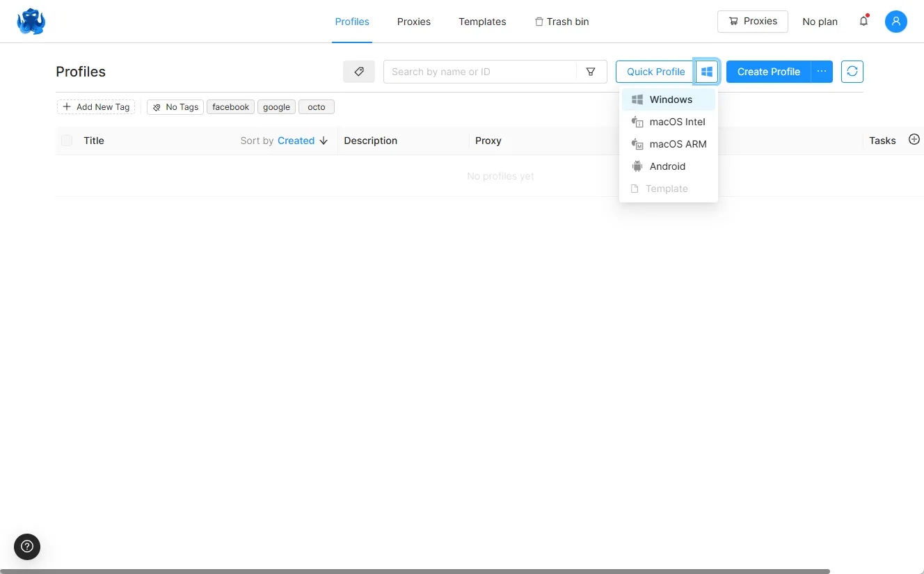Click the notification bell icon
Screen dimensions: 924x574
click(x=863, y=22)
